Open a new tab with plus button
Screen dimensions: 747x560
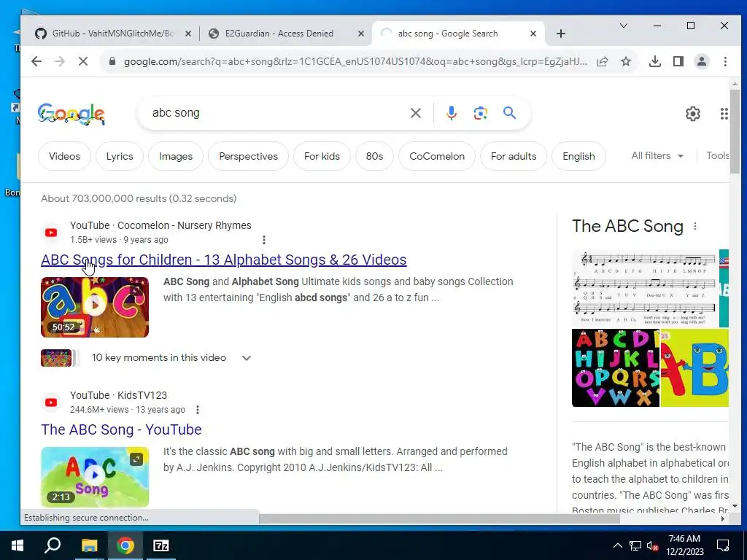[x=561, y=34]
